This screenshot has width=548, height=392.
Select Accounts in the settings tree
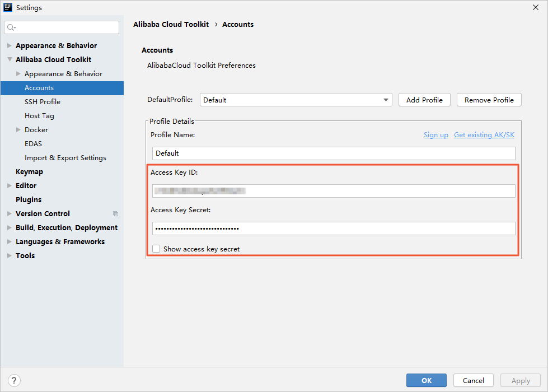(x=62, y=88)
